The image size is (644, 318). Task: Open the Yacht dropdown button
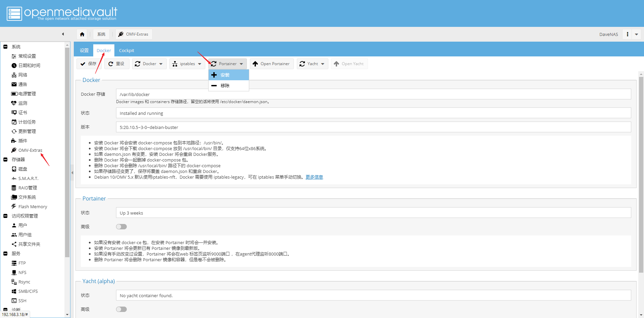click(313, 64)
